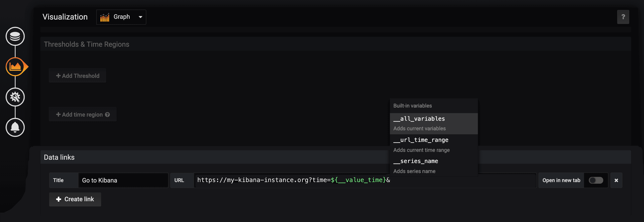Click the Title field with Go to Kibana
Viewport: 644px width, 222px height.
(123, 180)
